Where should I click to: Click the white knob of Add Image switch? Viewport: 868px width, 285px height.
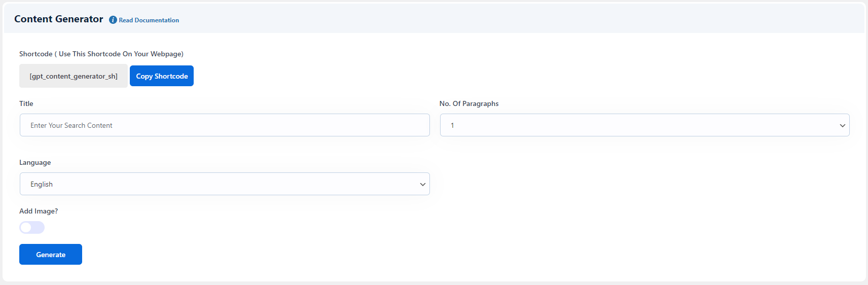tap(26, 228)
